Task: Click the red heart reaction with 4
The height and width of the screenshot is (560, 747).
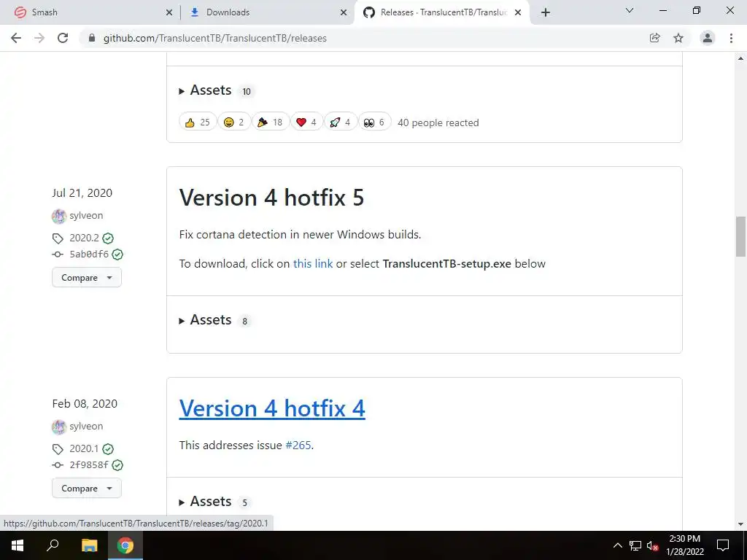Action: coord(306,122)
